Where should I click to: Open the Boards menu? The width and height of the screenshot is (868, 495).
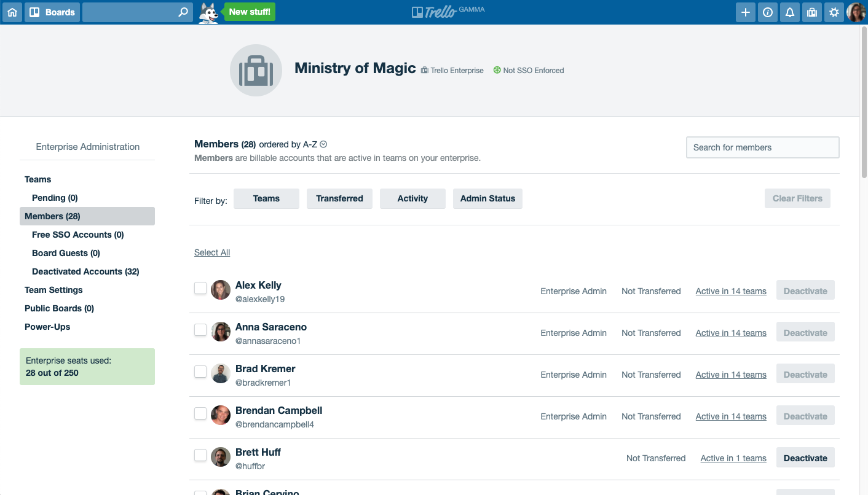click(52, 12)
